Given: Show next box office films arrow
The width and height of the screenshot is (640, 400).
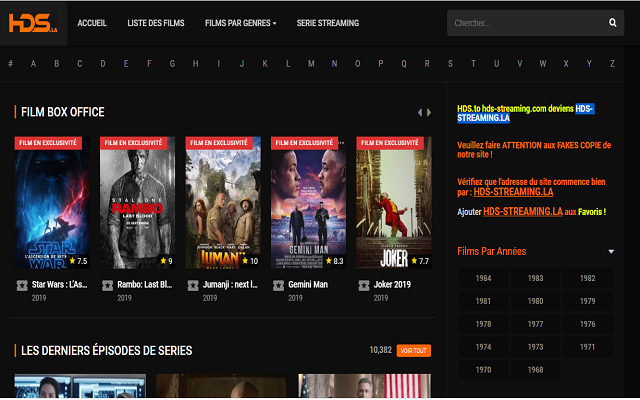Looking at the screenshot, I should pos(429,112).
